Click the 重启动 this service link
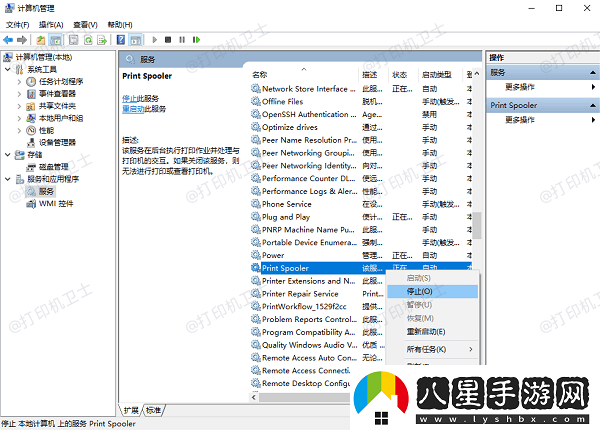This screenshot has height=430, width=600. tap(133, 109)
